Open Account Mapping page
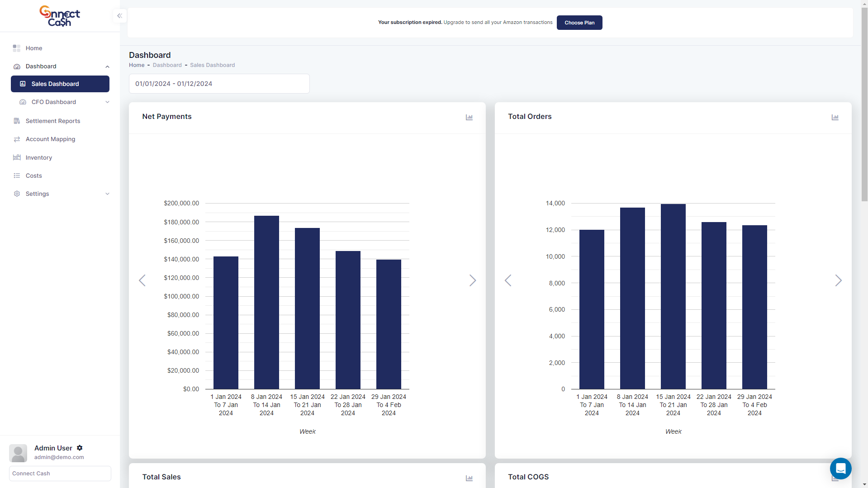This screenshot has width=868, height=488. click(x=50, y=139)
